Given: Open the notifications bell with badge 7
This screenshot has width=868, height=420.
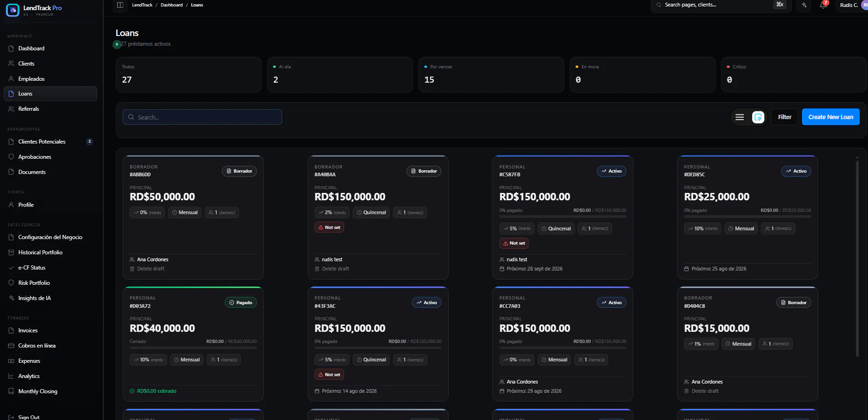Looking at the screenshot, I should coord(823,5).
